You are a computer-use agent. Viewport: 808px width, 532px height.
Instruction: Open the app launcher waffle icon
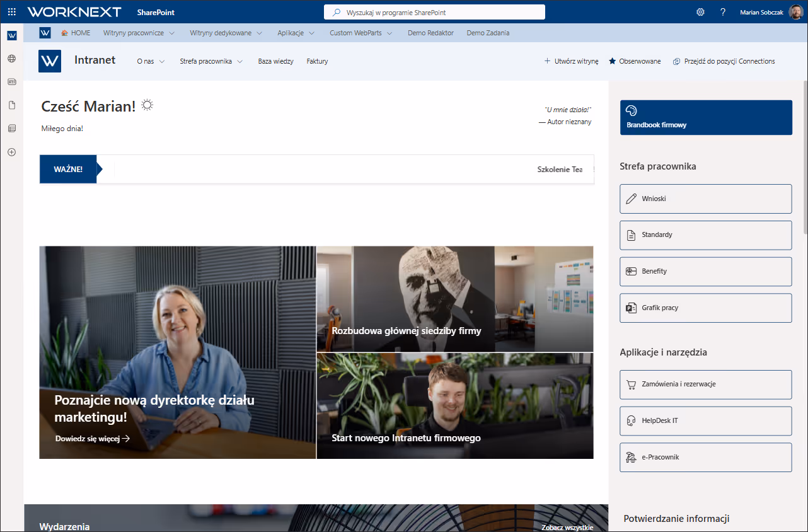[12, 12]
